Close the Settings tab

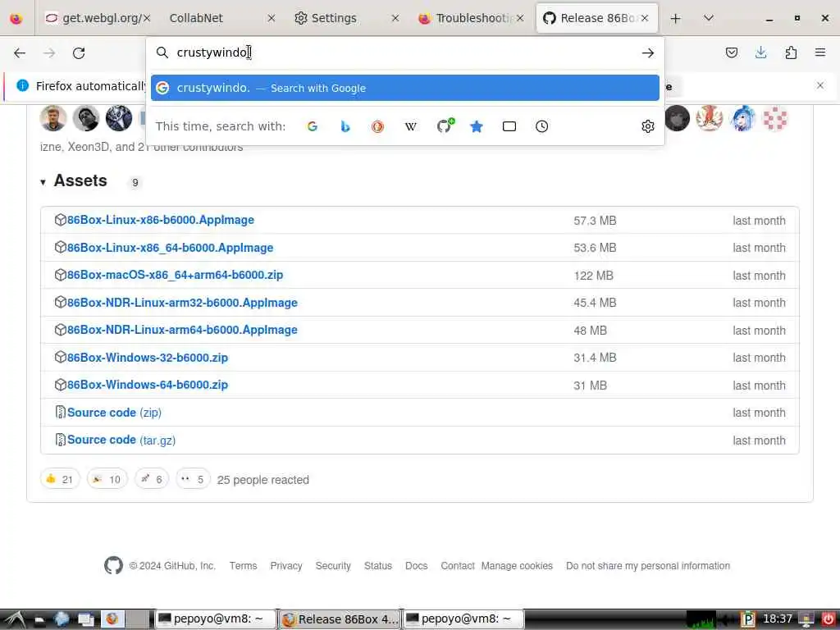click(x=395, y=18)
